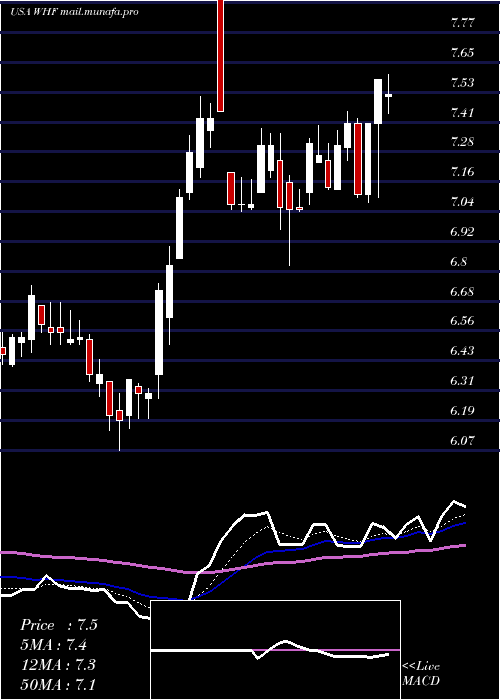Click the 6.56 price axis label
The height and width of the screenshot is (700, 500).
[x=462, y=321]
